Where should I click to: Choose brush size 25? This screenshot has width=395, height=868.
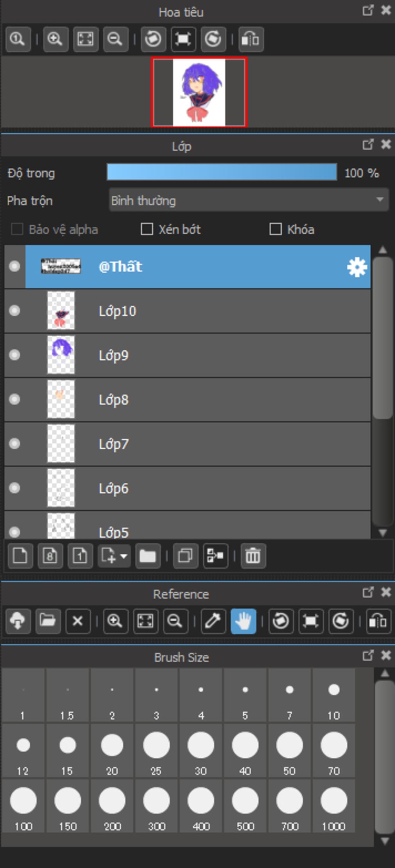tap(156, 750)
